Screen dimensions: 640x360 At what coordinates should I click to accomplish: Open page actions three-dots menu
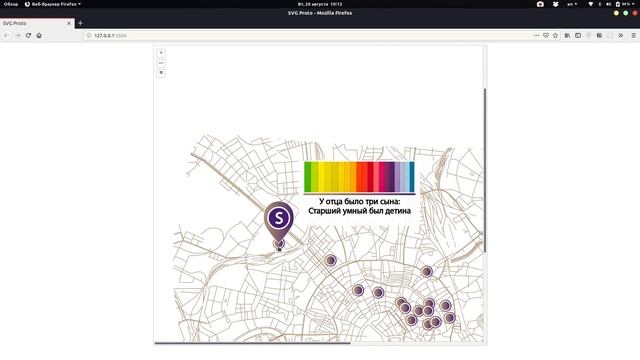point(536,36)
